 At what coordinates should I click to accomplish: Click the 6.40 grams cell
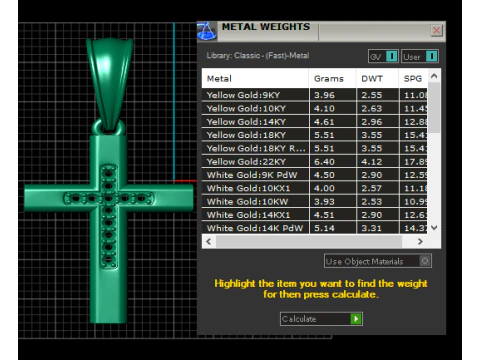tap(332, 162)
